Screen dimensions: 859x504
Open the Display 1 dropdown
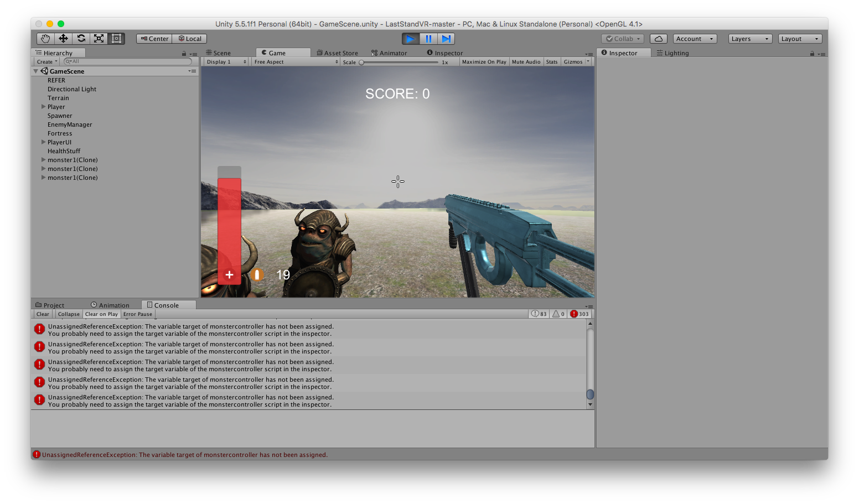(x=226, y=62)
